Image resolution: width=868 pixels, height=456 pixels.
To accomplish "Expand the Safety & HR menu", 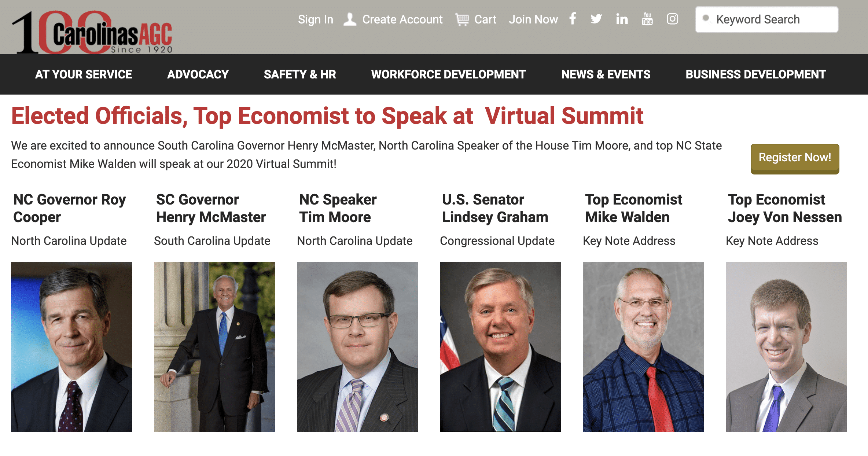I will pyautogui.click(x=300, y=74).
